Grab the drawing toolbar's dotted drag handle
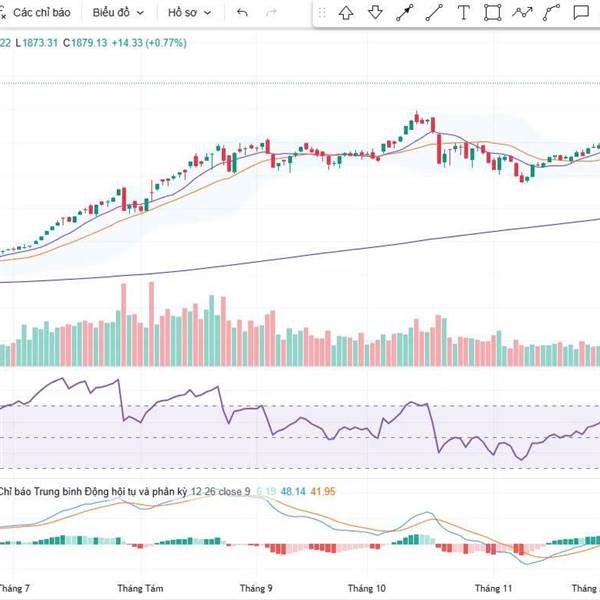Viewport: 600px width, 600px height. pyautogui.click(x=322, y=14)
